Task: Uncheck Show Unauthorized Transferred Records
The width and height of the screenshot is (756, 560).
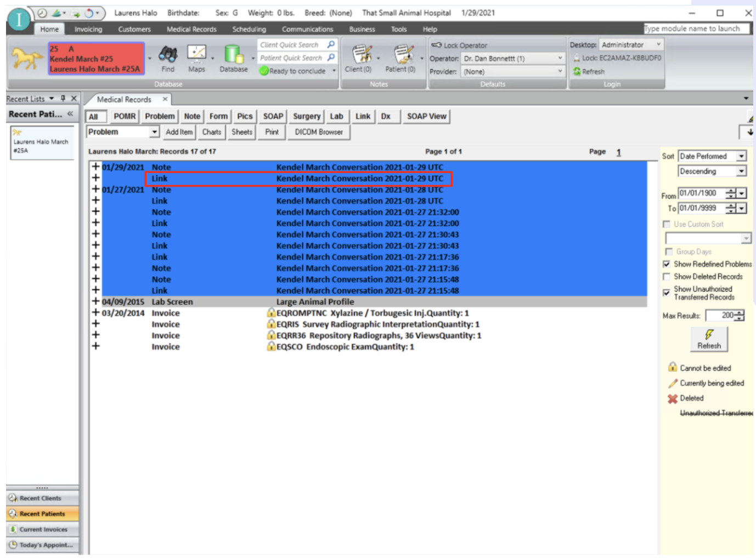Action: click(667, 293)
